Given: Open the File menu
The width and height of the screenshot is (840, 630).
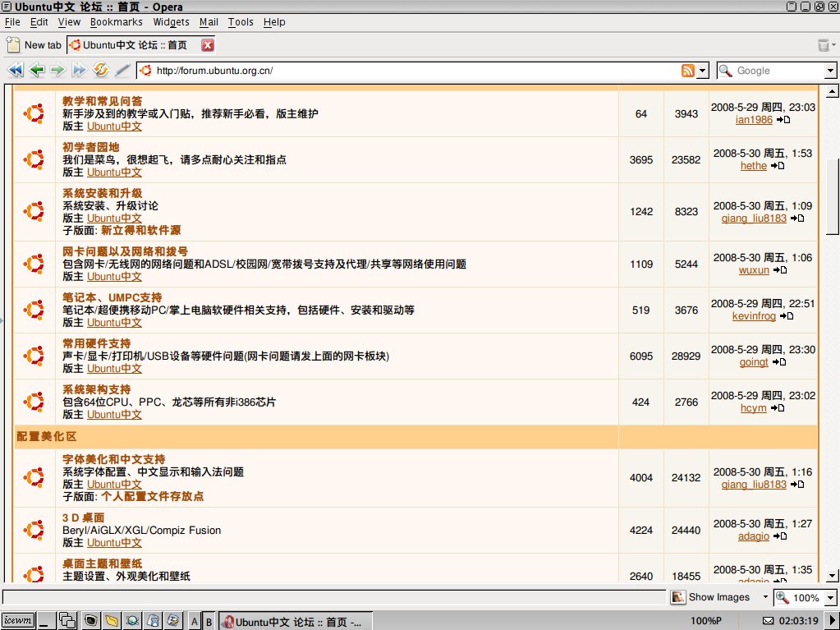Looking at the screenshot, I should click(x=12, y=22).
